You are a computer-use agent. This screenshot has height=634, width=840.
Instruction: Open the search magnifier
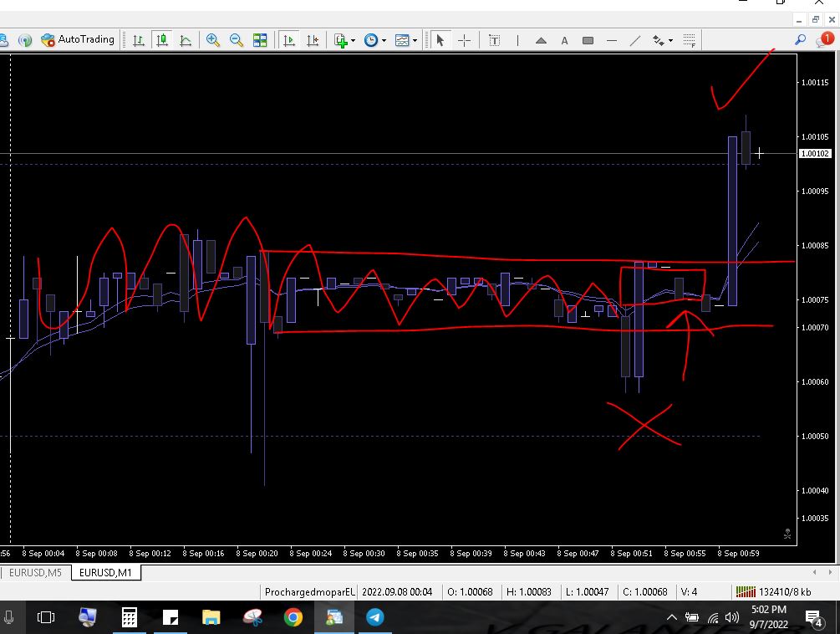[800, 39]
